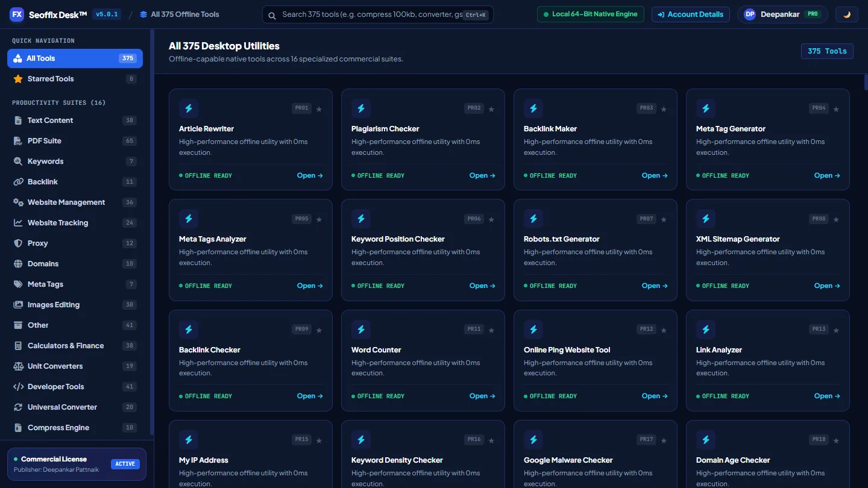868x488 pixels.
Task: Click the Deepankar PRO profile button
Action: pos(782,14)
